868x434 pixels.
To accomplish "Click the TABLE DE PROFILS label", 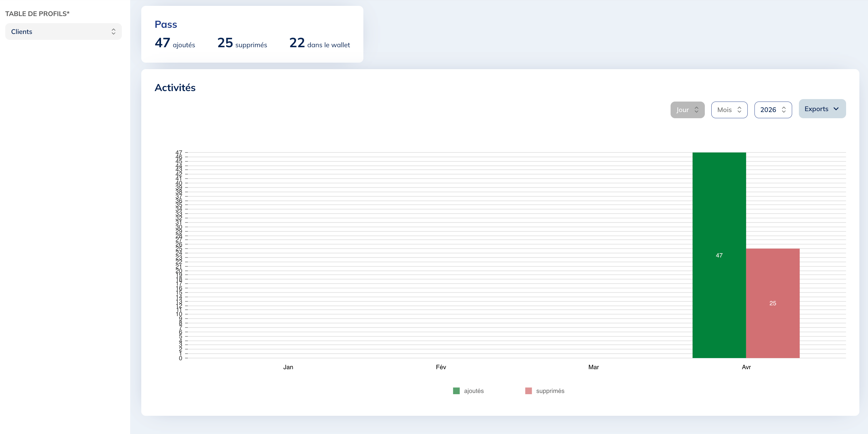I will [x=37, y=14].
